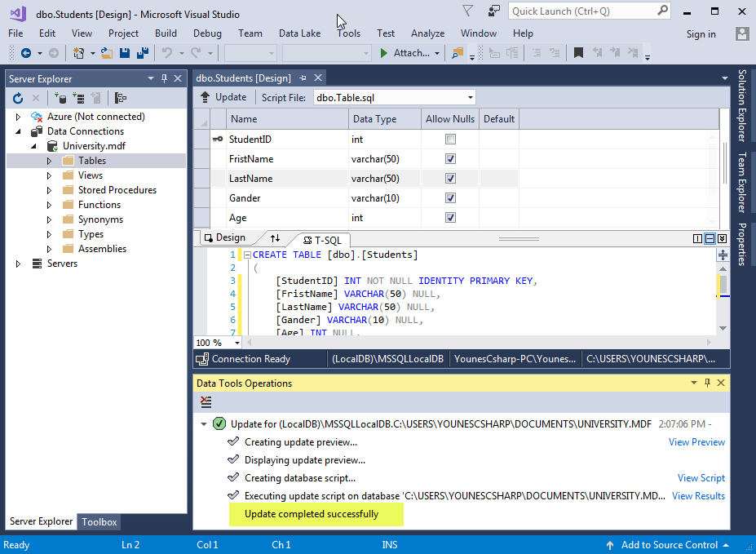Click the Refresh icon in Server Explorer
Screen dimensions: 756x554
tap(17, 99)
